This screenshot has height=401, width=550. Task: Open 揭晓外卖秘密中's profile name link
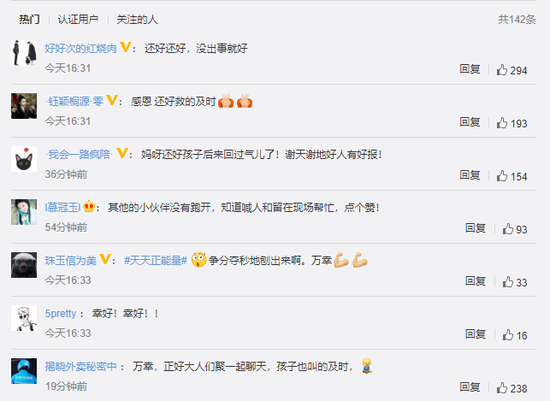(81, 367)
